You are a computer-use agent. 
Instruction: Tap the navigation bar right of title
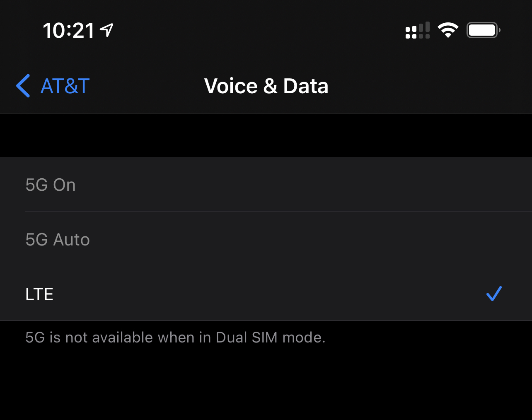click(x=430, y=86)
